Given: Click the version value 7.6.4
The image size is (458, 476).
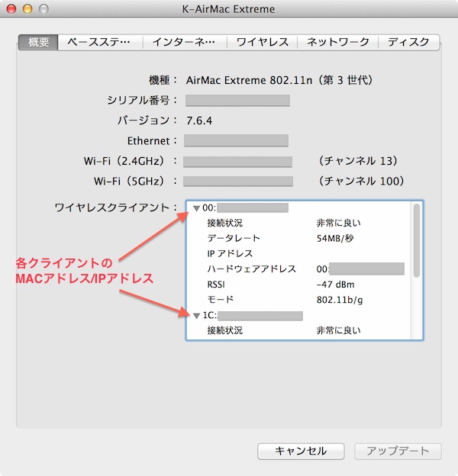Looking at the screenshot, I should (x=199, y=121).
